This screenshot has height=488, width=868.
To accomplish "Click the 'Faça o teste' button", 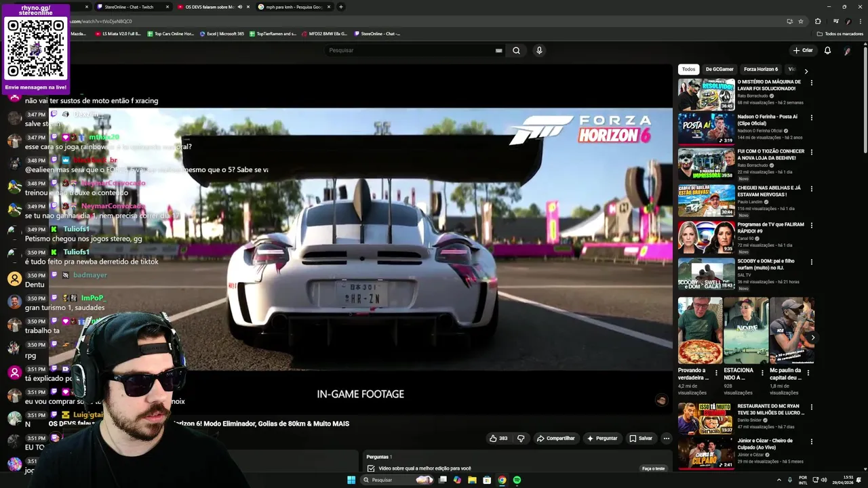I will coord(654,468).
